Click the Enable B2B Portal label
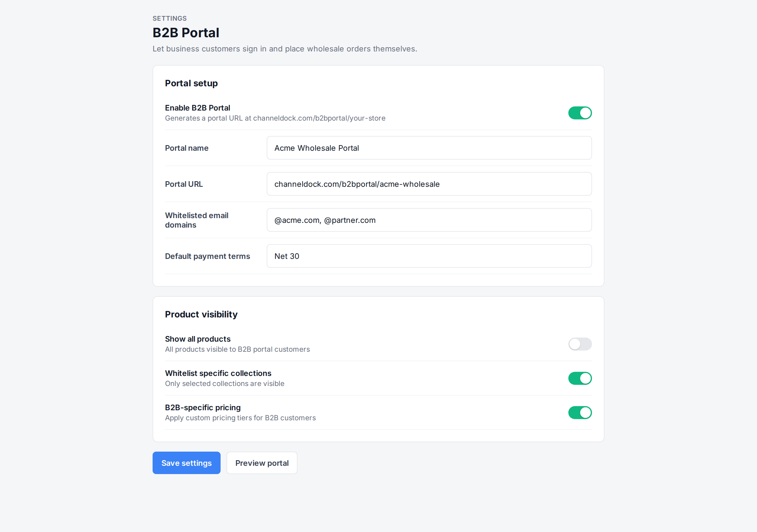 pyautogui.click(x=198, y=108)
